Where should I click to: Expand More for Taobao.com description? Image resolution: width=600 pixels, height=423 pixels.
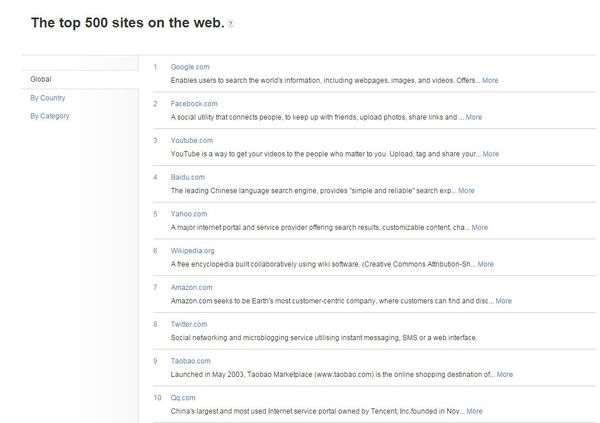[x=505, y=374]
